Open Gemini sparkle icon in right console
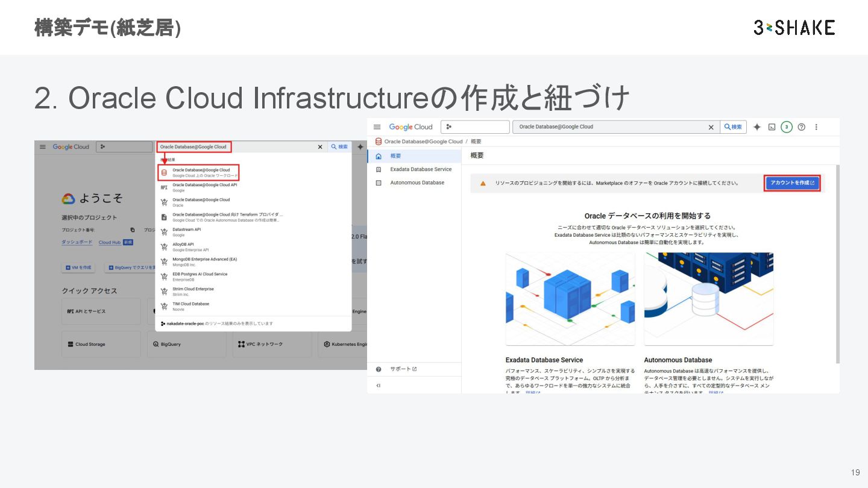 758,127
